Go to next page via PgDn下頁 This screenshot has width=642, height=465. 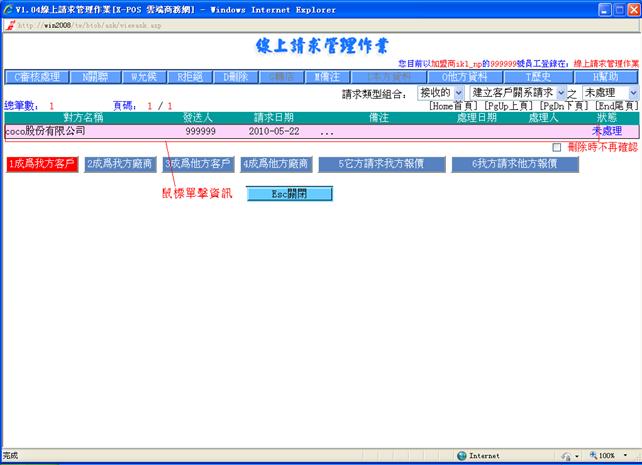565,105
